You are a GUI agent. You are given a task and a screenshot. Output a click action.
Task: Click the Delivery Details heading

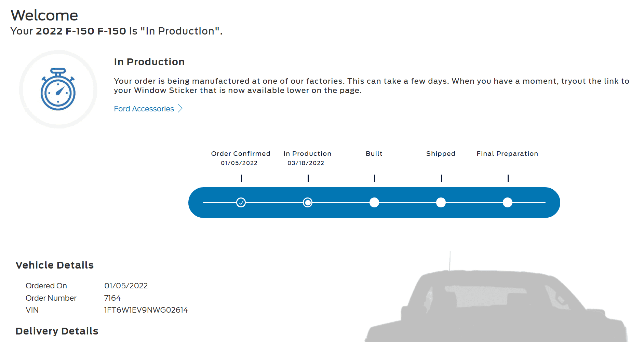coord(57,331)
